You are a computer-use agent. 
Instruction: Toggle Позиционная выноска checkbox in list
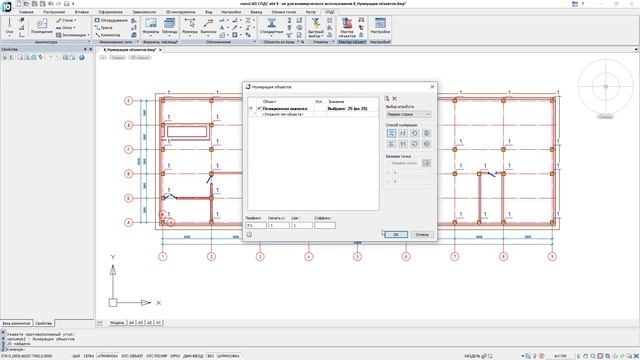click(x=259, y=109)
